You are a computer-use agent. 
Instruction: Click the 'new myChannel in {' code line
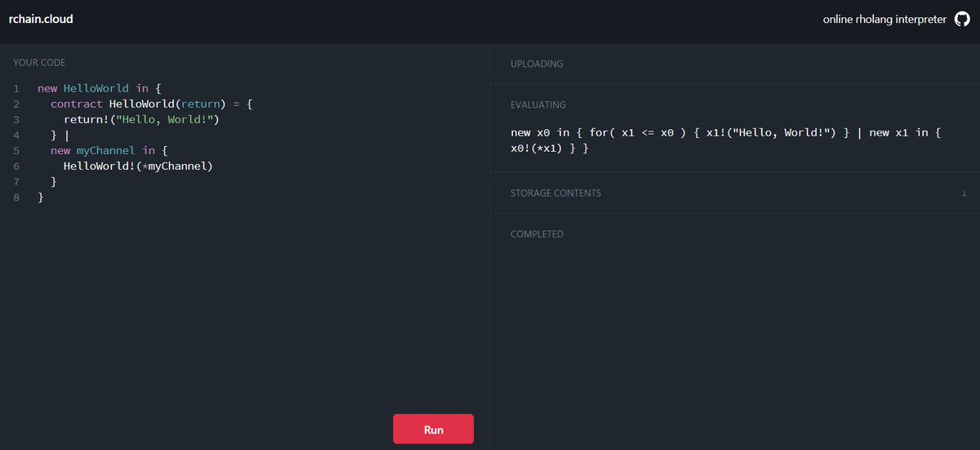[109, 150]
